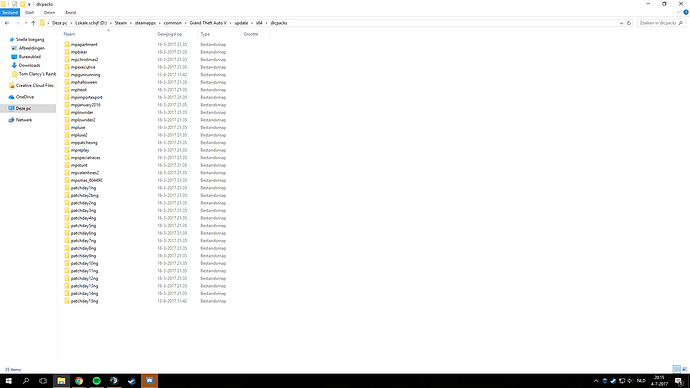This screenshot has width=690, height=388.
Task: Open Steam from the taskbar
Action: tap(132, 381)
